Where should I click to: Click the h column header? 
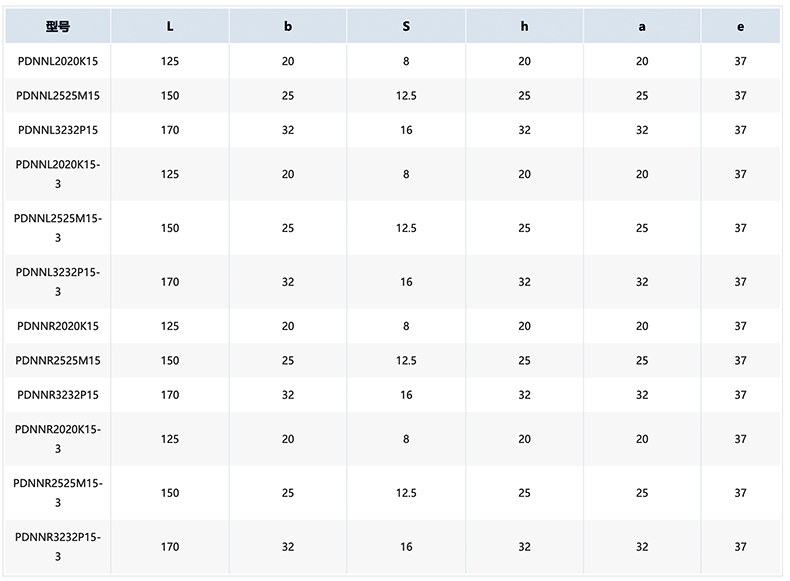click(524, 27)
